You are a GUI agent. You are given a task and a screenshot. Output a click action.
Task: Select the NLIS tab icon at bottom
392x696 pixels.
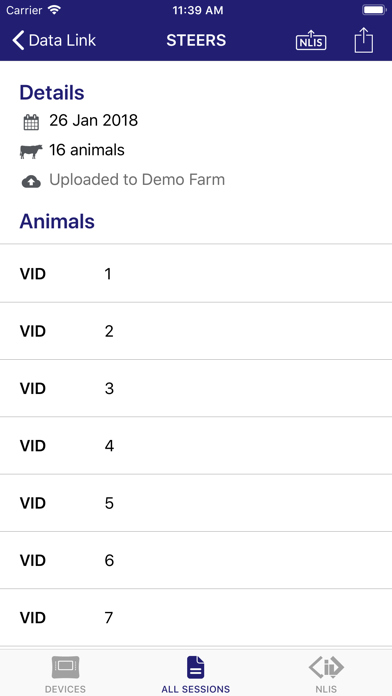pos(326,667)
